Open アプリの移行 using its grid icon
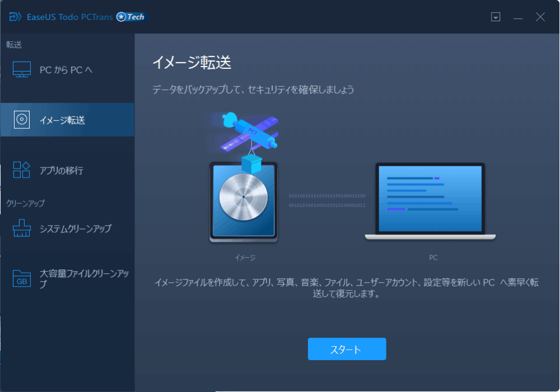The image size is (560, 392). [x=22, y=170]
